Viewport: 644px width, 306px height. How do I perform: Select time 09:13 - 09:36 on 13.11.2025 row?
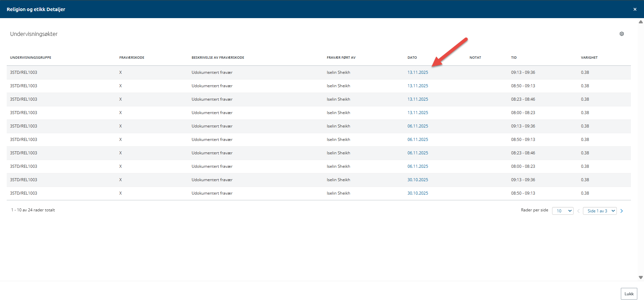coord(523,72)
